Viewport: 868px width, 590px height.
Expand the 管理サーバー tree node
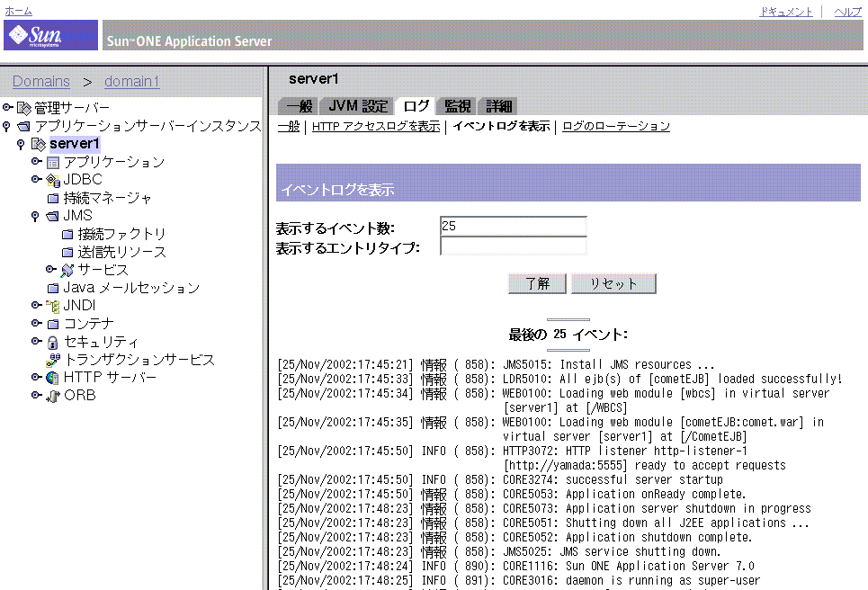tap(7, 107)
